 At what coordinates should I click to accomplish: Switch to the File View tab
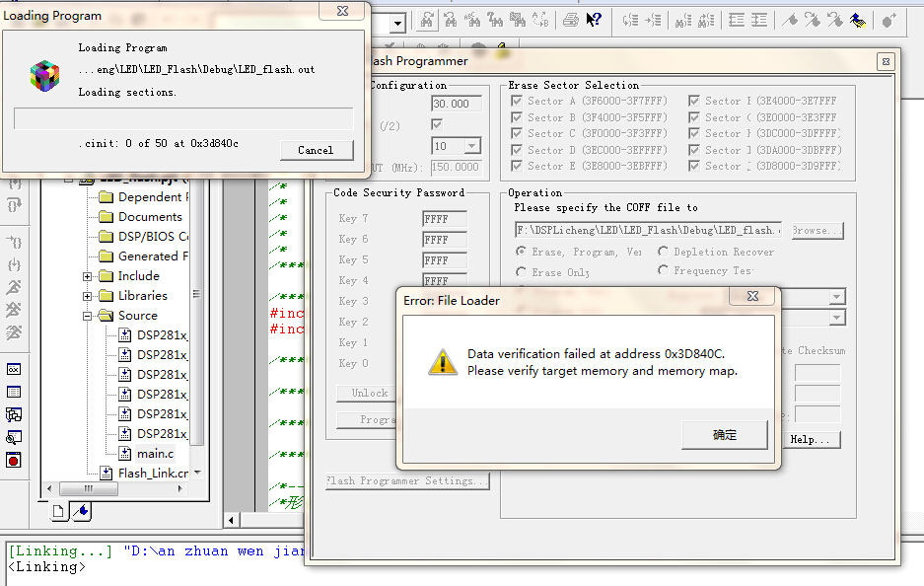coord(58,511)
